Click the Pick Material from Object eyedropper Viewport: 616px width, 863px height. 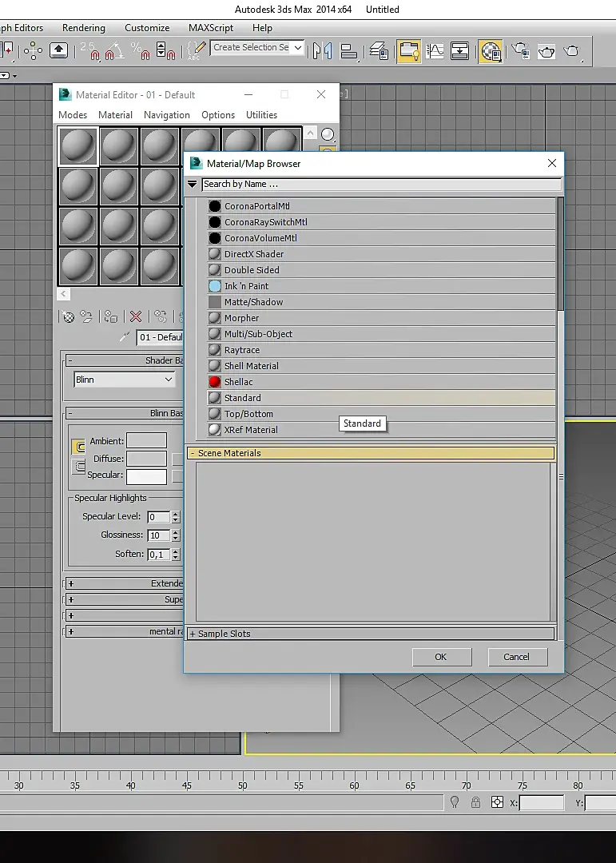(125, 336)
